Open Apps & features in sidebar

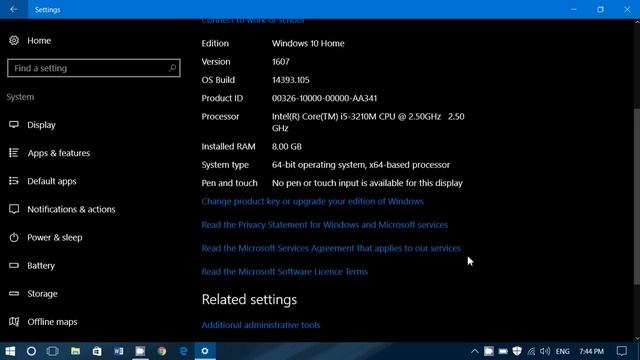pos(59,153)
